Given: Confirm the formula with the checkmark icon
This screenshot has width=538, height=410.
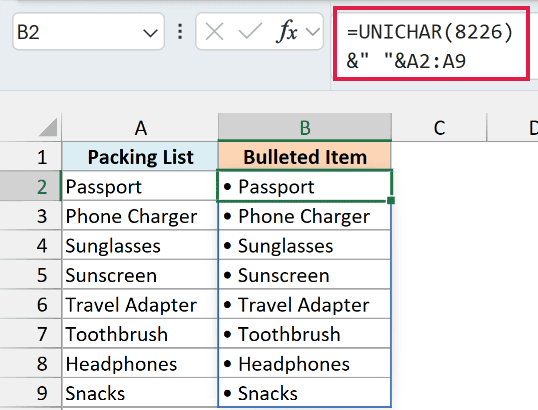Looking at the screenshot, I should 250,32.
